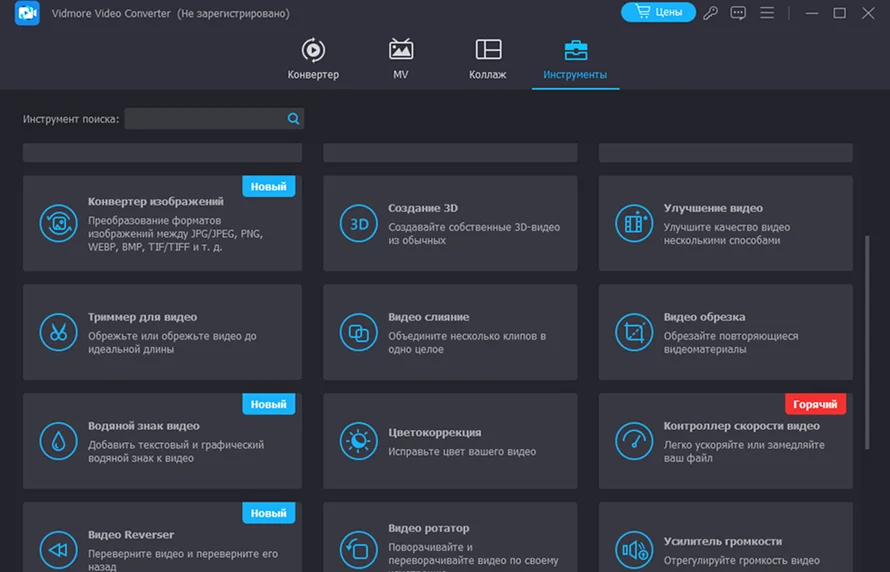Open the Видео слияние merge icon

[x=358, y=333]
